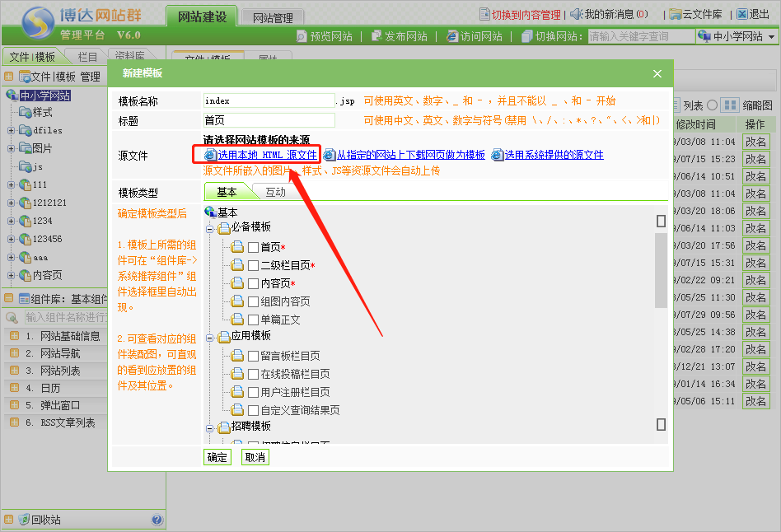Switch to the 互动 template type tab
The height and width of the screenshot is (532, 781).
[x=275, y=192]
